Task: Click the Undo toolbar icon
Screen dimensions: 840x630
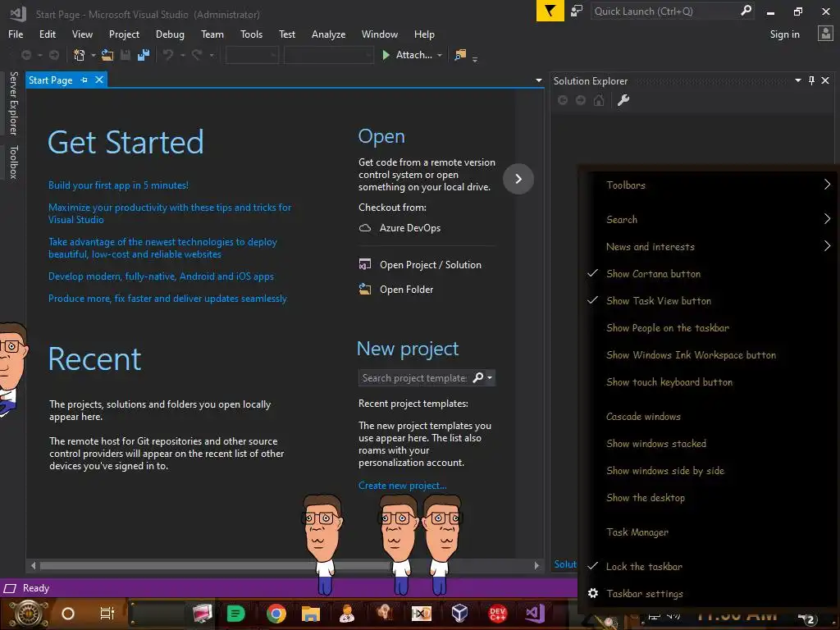Action: coord(168,55)
